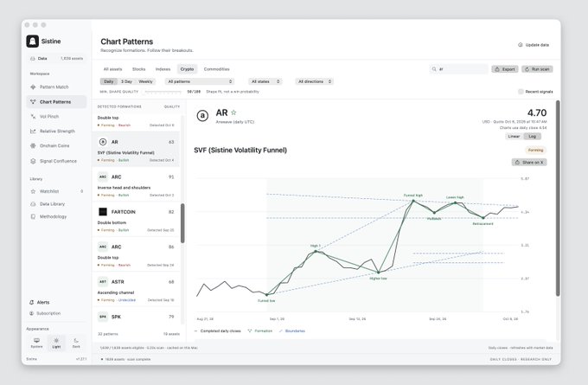
Task: Open Data Library sidebar icon
Action: (x=33, y=204)
